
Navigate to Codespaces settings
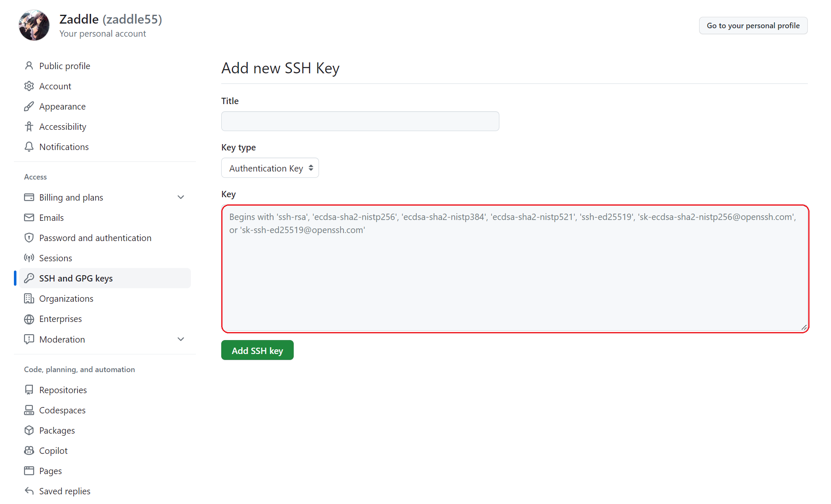point(62,410)
